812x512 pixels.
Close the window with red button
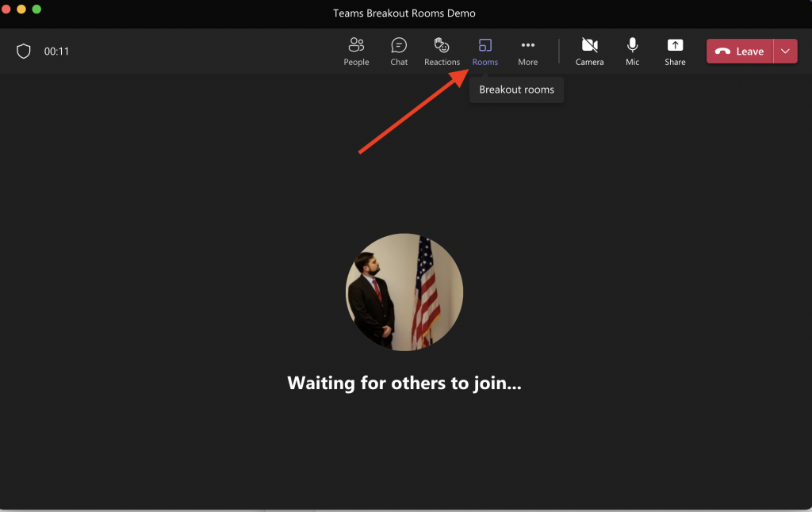[x=6, y=10]
